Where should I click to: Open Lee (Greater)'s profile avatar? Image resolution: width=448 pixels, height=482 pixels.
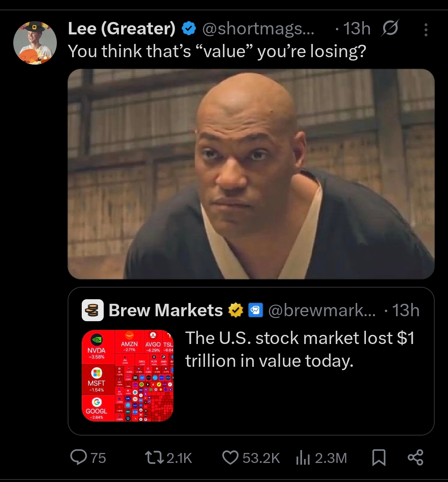pos(34,43)
